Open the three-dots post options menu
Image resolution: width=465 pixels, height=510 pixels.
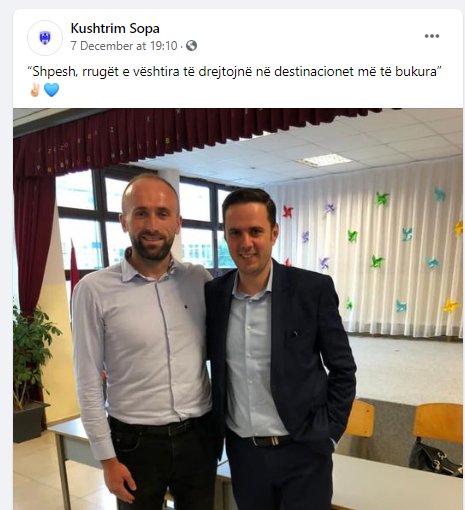click(432, 36)
